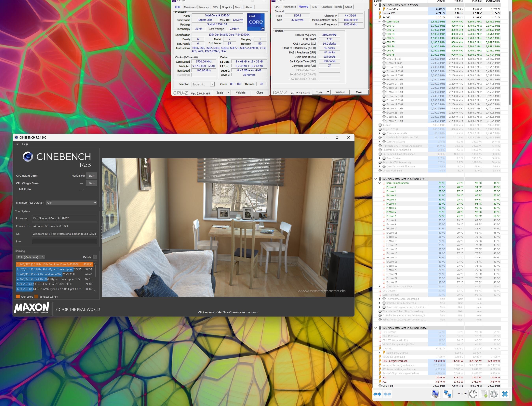Click the Cinebench Info input field
This screenshot has width=532, height=406.
point(64,241)
